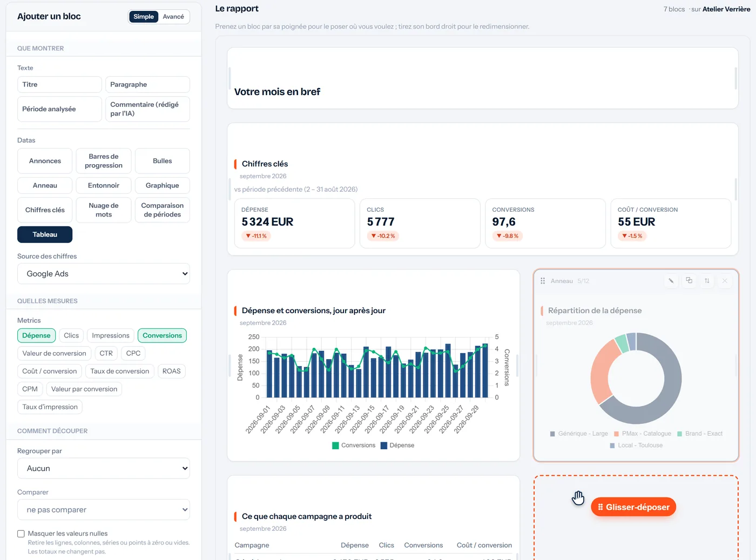The height and width of the screenshot is (560, 756).
Task: Remove the Anneau block with X
Action: pos(725,281)
